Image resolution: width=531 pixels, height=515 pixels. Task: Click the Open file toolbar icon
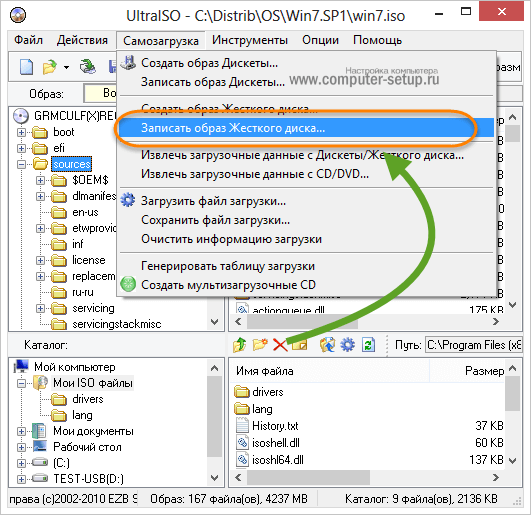[50, 67]
